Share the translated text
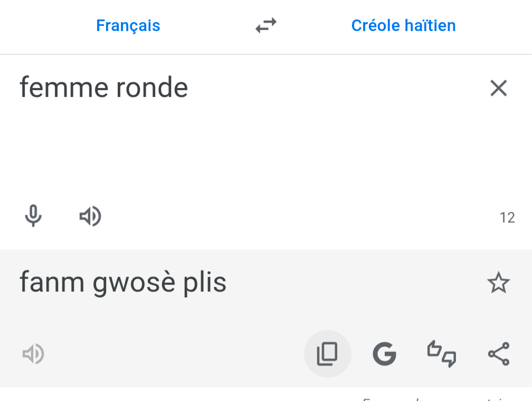 coord(498,354)
